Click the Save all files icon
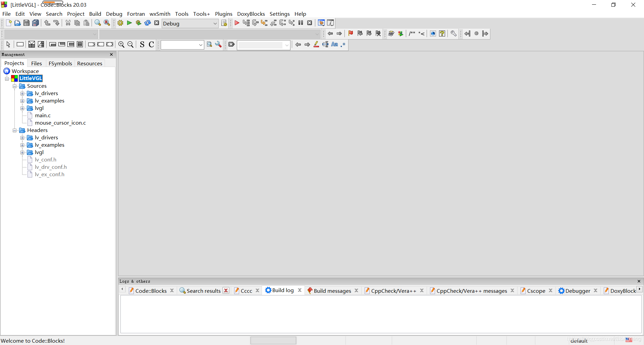This screenshot has height=345, width=644. click(36, 23)
